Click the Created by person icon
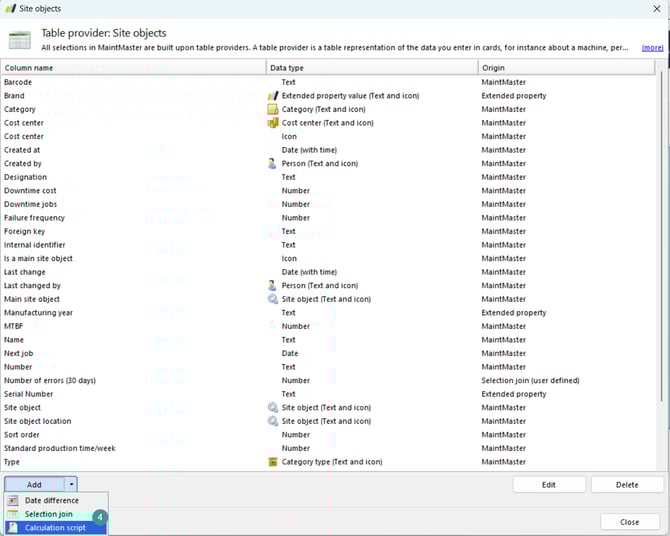 tap(272, 164)
